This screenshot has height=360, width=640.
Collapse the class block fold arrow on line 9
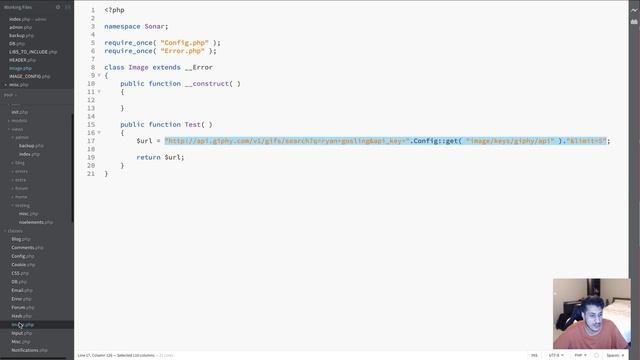(x=99, y=76)
